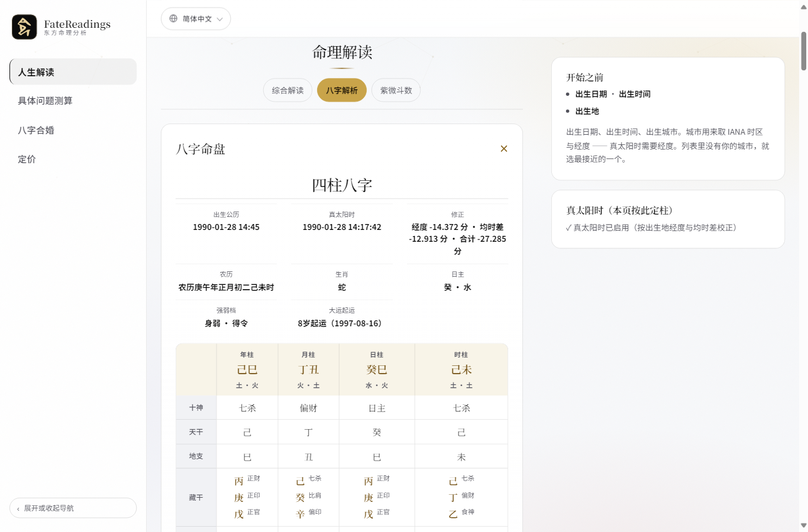This screenshot has height=532, width=808.
Task: Click the scrollbar down arrow
Action: (x=803, y=525)
